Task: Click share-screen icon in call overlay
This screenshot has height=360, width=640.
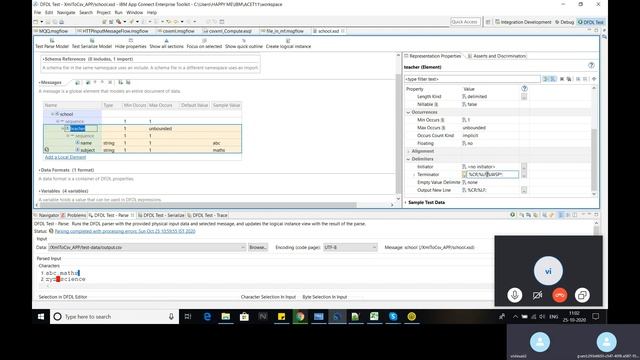Action: pyautogui.click(x=582, y=295)
